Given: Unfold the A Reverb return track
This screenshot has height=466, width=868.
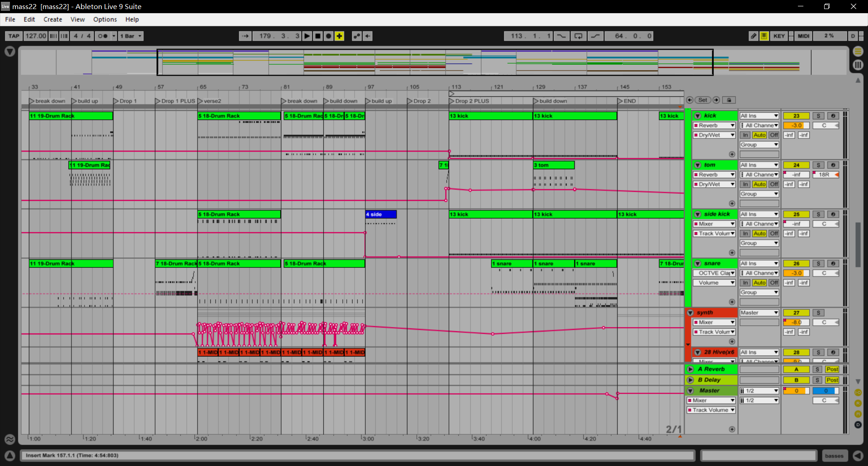Looking at the screenshot, I should pyautogui.click(x=690, y=370).
